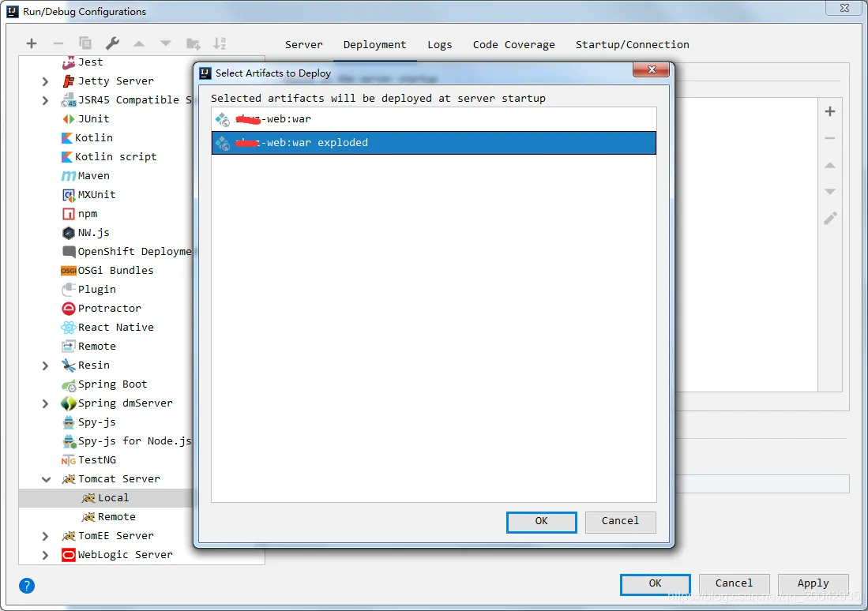Viewport: 868px width, 611px height.
Task: Select the web:war exploded artifact row
Action: pyautogui.click(x=434, y=143)
